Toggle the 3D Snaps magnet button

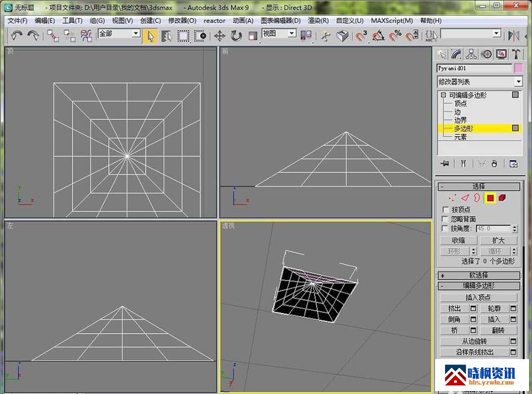(x=361, y=36)
